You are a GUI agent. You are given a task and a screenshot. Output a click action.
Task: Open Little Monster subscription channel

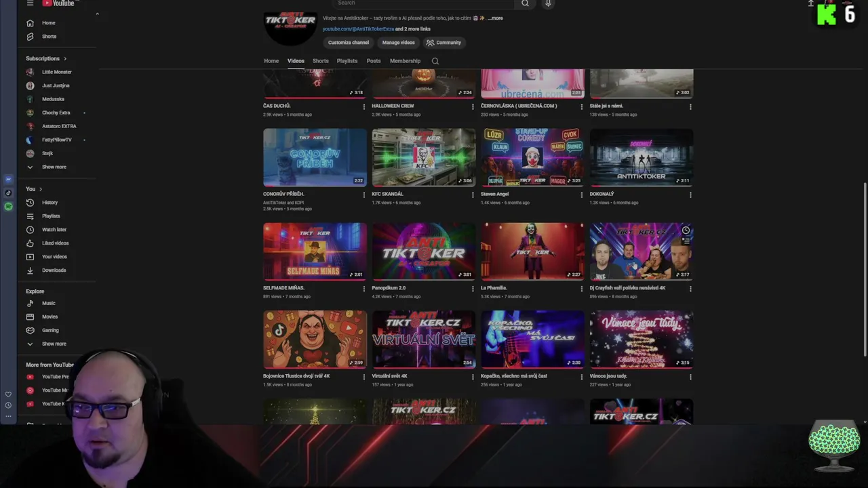(x=56, y=72)
